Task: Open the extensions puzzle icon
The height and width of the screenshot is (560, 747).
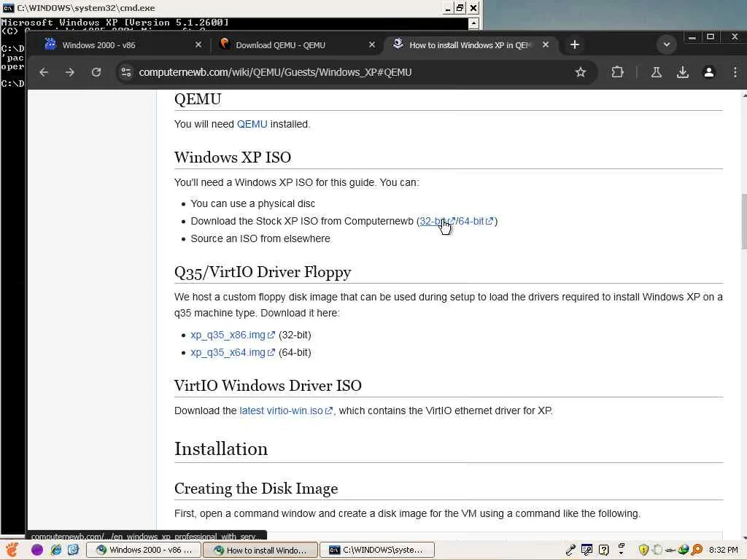Action: (x=617, y=72)
